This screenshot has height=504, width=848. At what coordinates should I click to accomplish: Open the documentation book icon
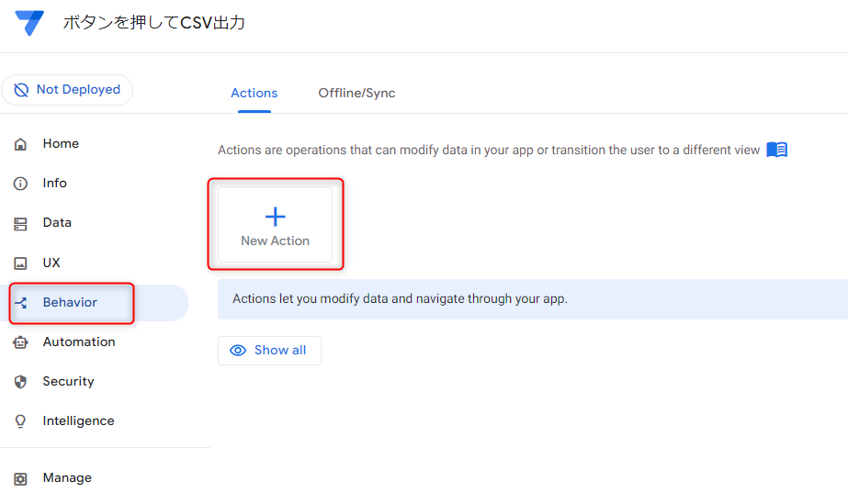(x=777, y=150)
